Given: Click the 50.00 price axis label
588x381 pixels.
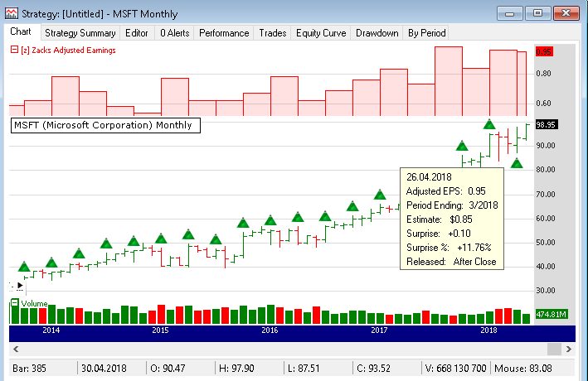Looking at the screenshot, I should (545, 243).
